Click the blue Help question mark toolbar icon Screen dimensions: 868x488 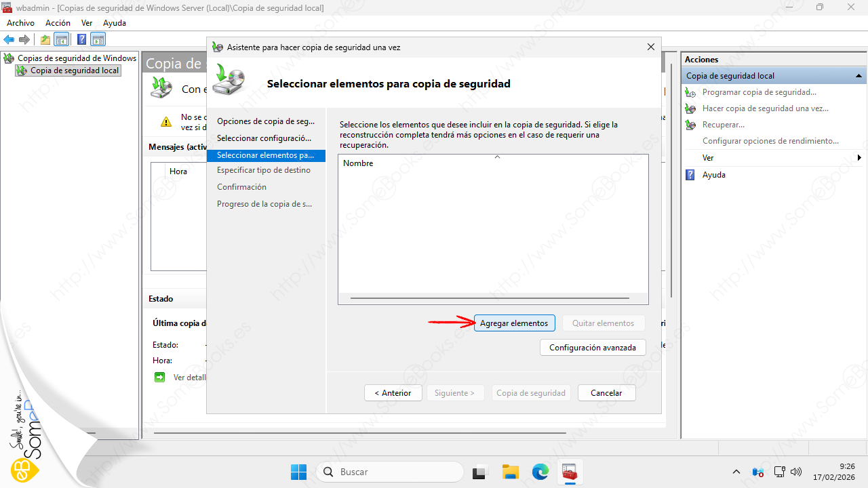81,39
